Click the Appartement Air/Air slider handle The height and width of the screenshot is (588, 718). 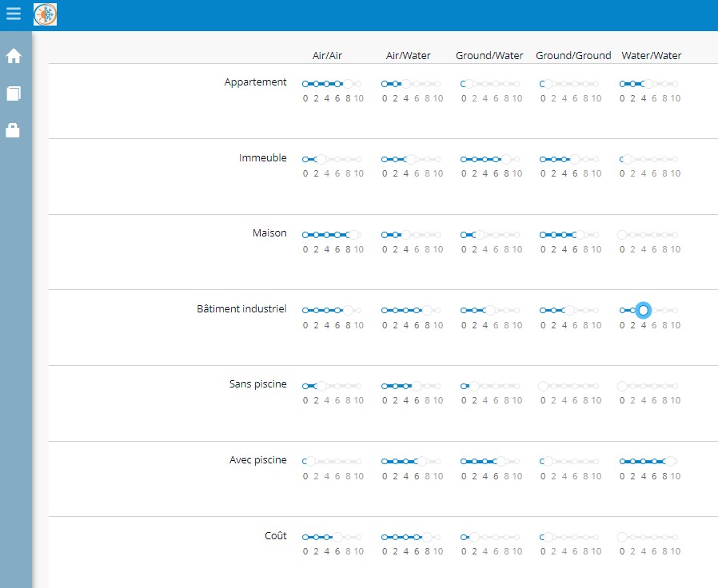click(x=348, y=84)
